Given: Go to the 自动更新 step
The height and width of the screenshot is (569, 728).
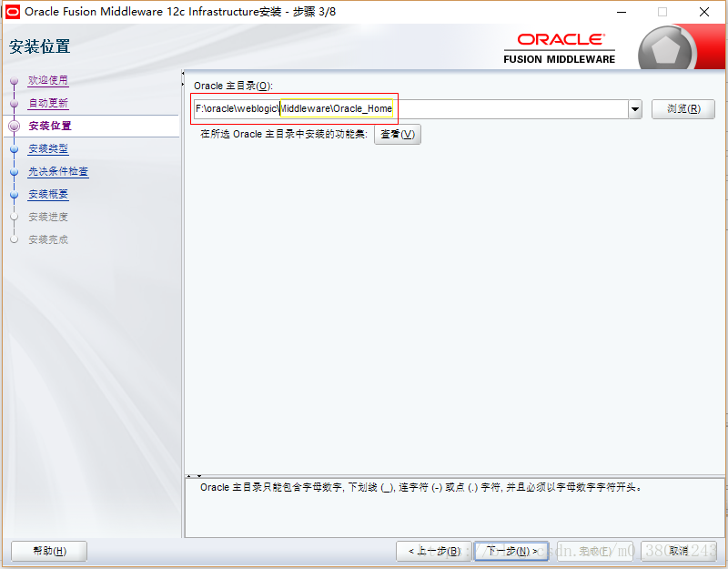Looking at the screenshot, I should 48,103.
